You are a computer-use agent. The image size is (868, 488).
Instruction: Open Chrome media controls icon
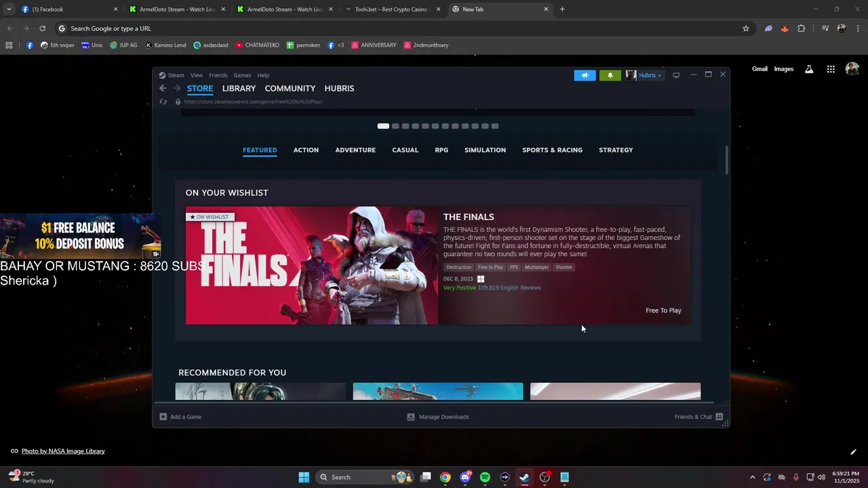point(825,28)
